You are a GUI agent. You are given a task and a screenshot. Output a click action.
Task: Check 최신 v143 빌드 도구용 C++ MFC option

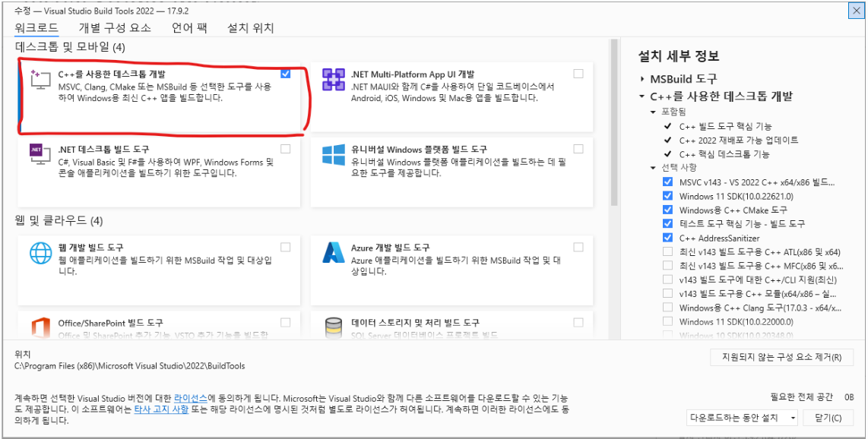(667, 266)
